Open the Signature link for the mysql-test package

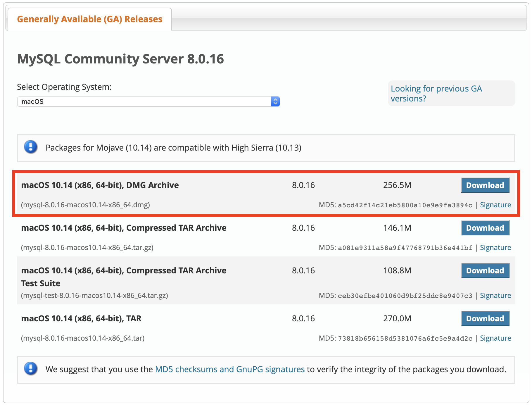495,295
